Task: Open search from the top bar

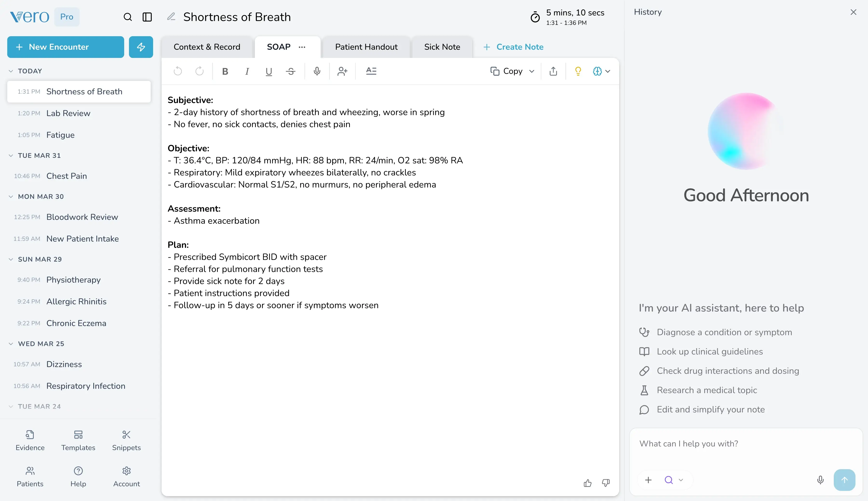Action: [x=128, y=16]
